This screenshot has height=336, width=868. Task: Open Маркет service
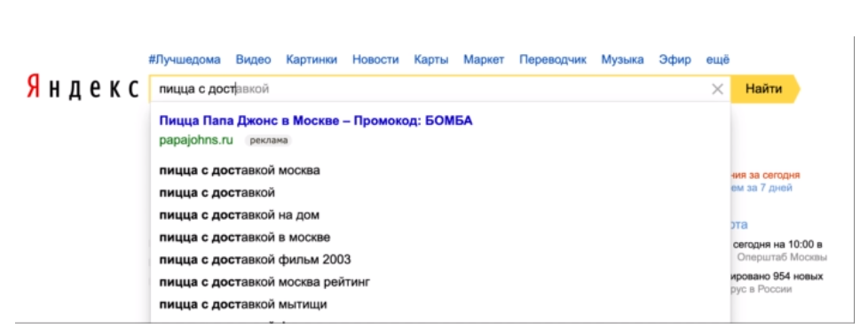point(484,59)
